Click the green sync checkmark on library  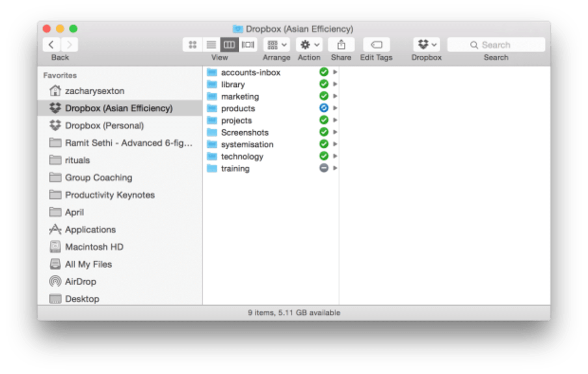324,84
